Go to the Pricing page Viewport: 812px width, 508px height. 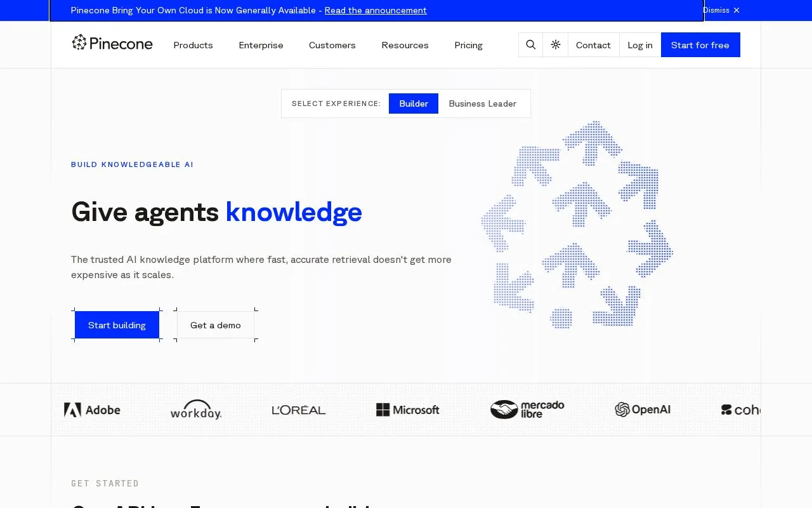pos(468,45)
